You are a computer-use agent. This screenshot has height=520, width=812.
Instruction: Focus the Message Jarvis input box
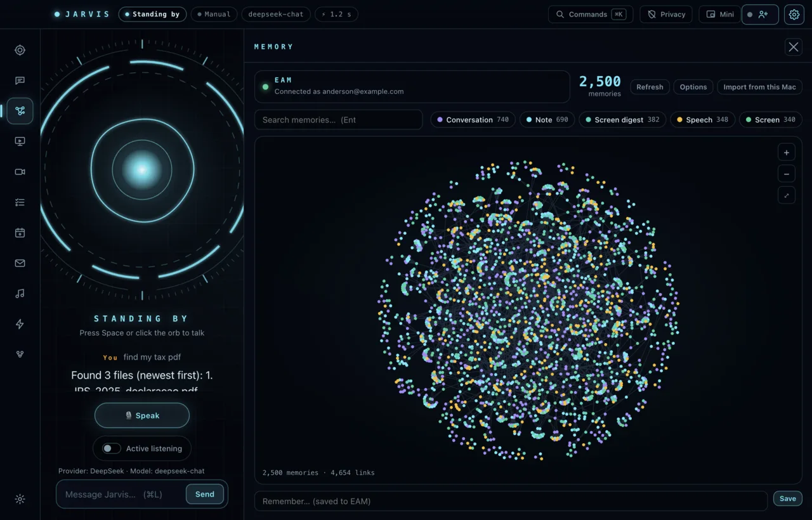(121, 494)
